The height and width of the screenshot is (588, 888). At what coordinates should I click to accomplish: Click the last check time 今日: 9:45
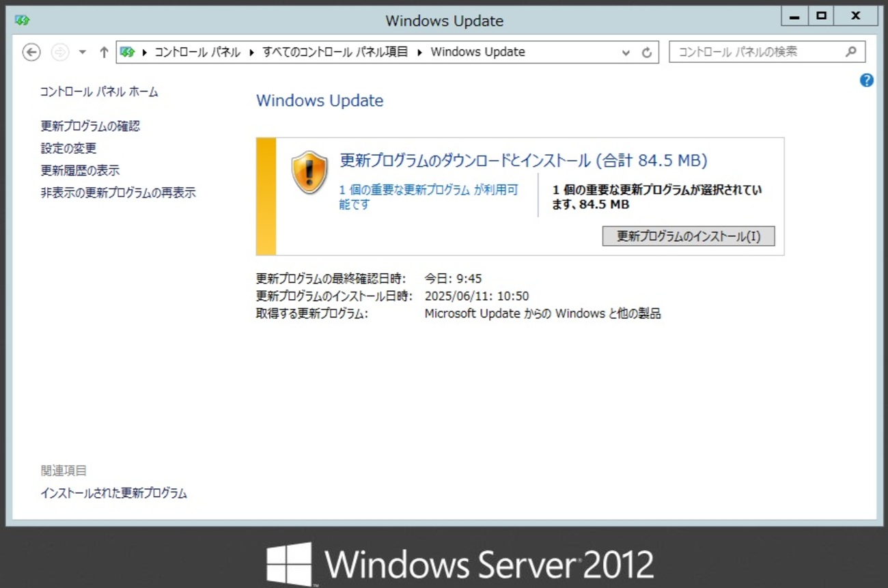click(x=453, y=279)
